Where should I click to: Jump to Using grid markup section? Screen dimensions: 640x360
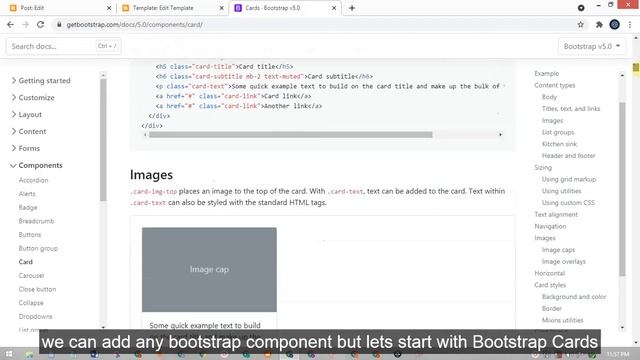point(569,179)
